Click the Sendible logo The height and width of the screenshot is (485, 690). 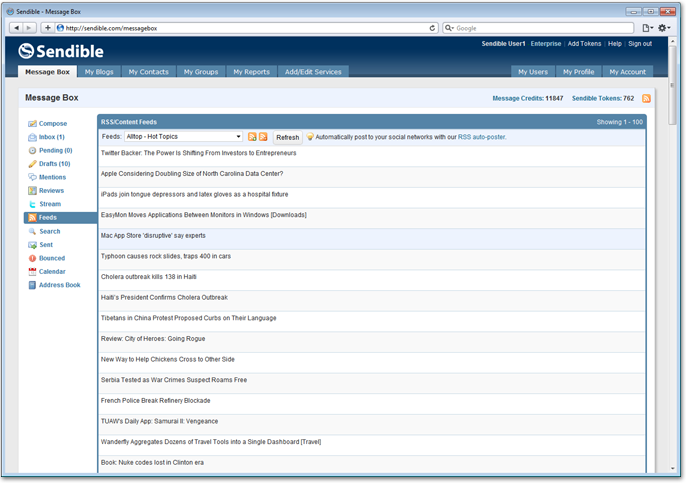click(x=61, y=51)
